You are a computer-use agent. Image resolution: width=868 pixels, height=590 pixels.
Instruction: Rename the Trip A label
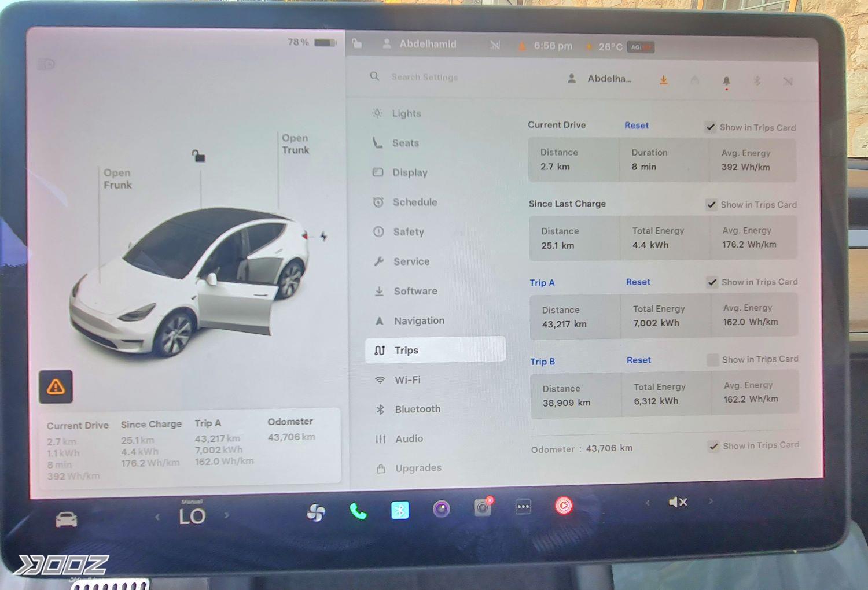pyautogui.click(x=542, y=283)
